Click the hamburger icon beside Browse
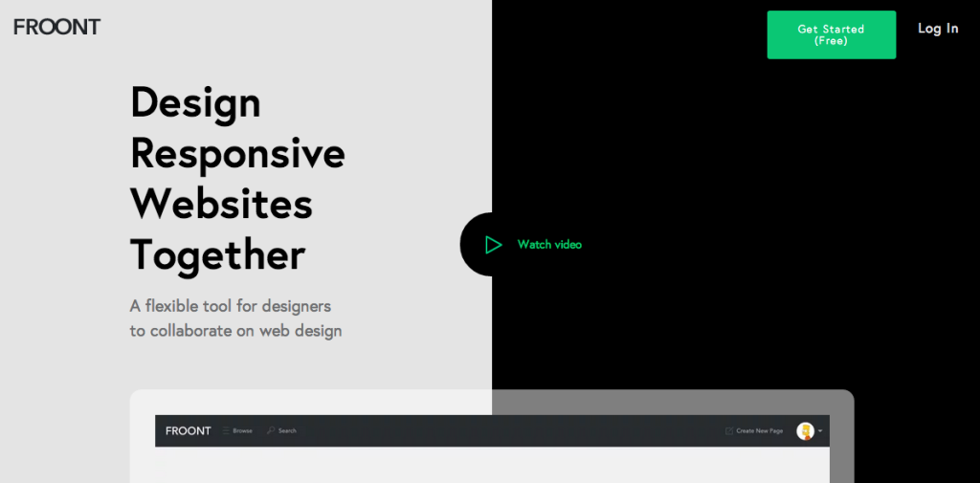The width and height of the screenshot is (980, 483). pyautogui.click(x=226, y=431)
